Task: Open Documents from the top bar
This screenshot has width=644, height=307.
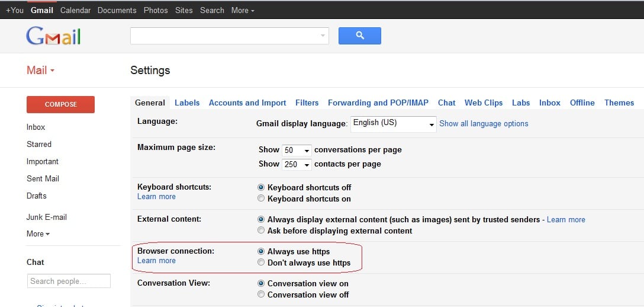Action: (x=117, y=10)
